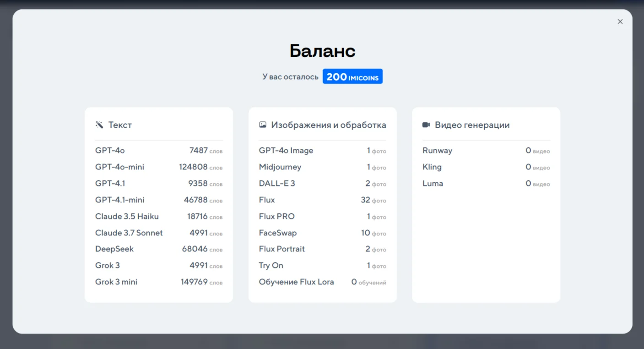Select the GPT-4.1 row label
644x349 pixels.
110,184
